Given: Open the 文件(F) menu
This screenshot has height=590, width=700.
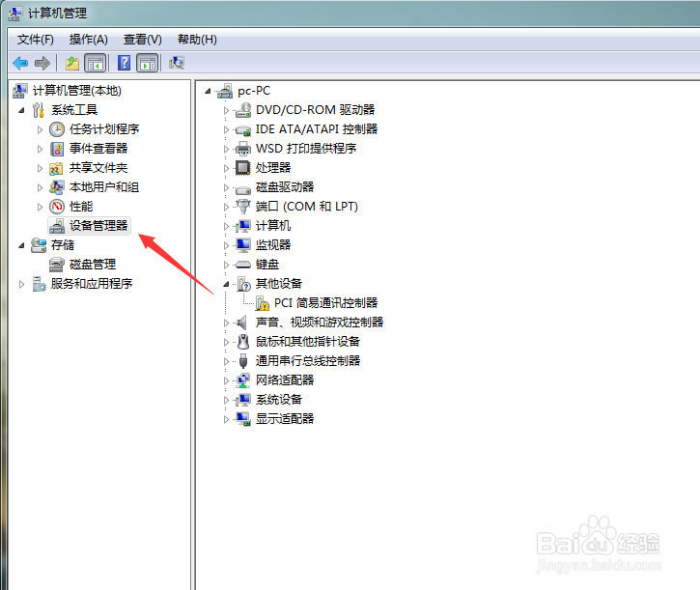Looking at the screenshot, I should tap(36, 40).
